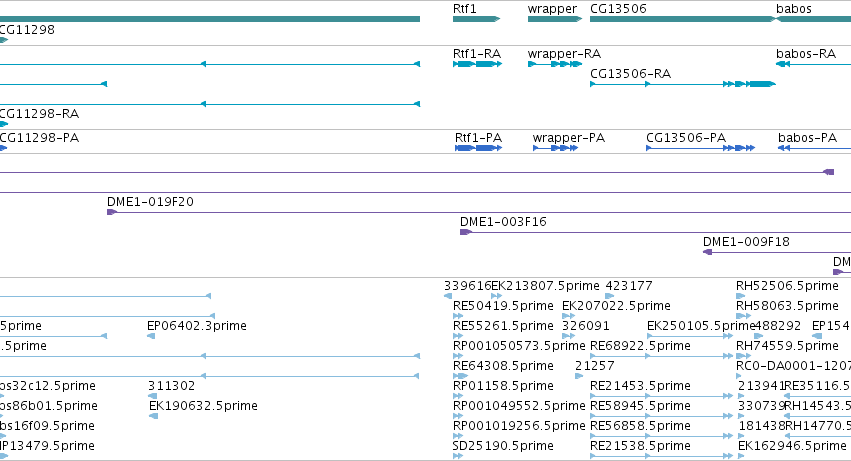Click the CG13506-RA transcript glyph
This screenshot has height=461, width=851.
683,84
